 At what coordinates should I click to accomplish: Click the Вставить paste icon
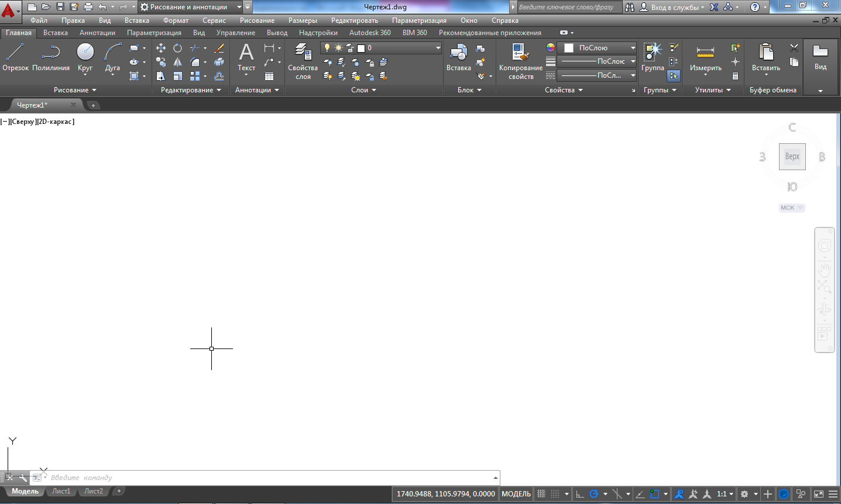coord(766,58)
